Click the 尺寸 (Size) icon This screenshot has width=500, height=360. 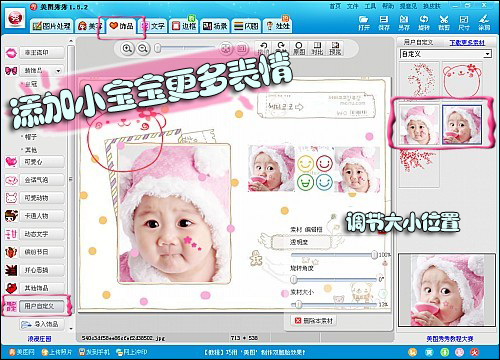[x=464, y=19]
